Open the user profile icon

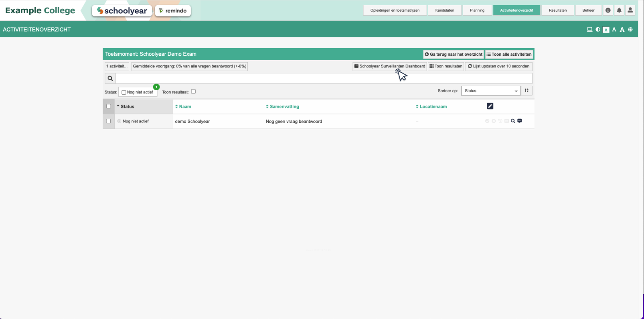[x=630, y=10]
